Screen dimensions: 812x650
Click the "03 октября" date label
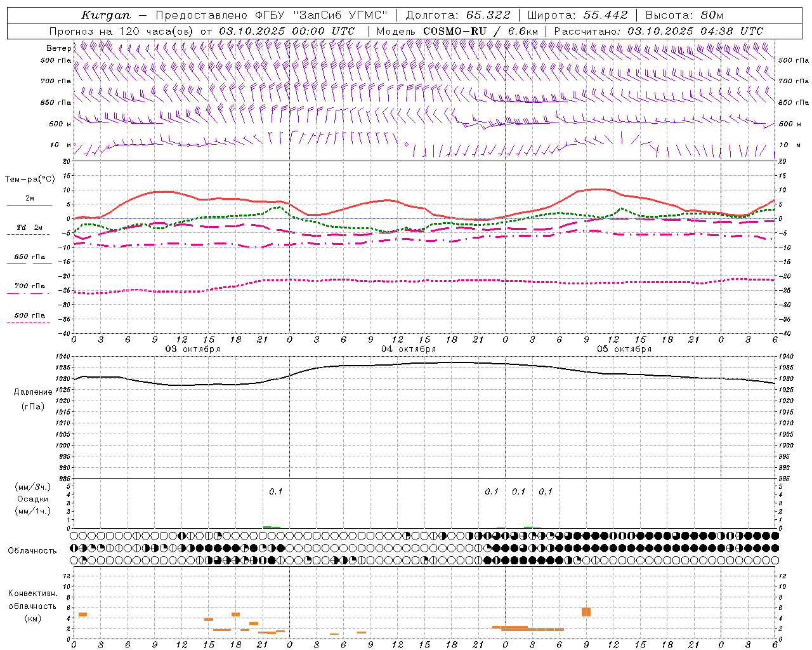(x=193, y=349)
